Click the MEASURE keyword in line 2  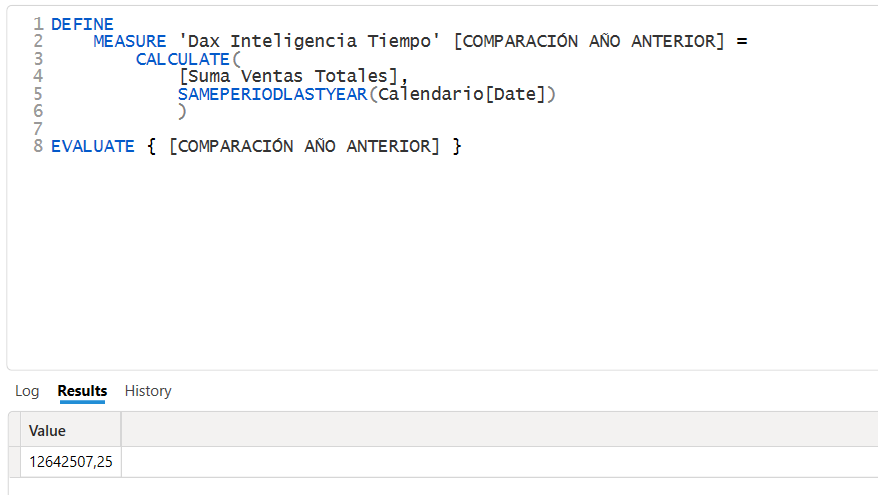point(129,41)
